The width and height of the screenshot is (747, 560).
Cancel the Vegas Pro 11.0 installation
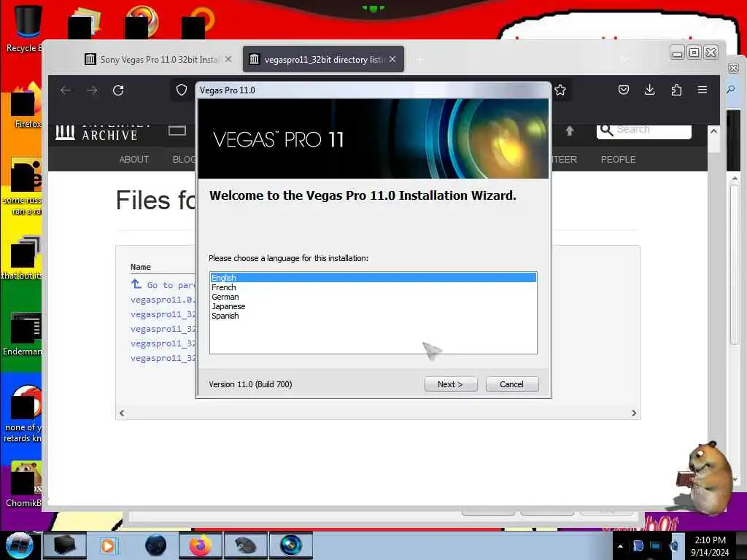(511, 384)
